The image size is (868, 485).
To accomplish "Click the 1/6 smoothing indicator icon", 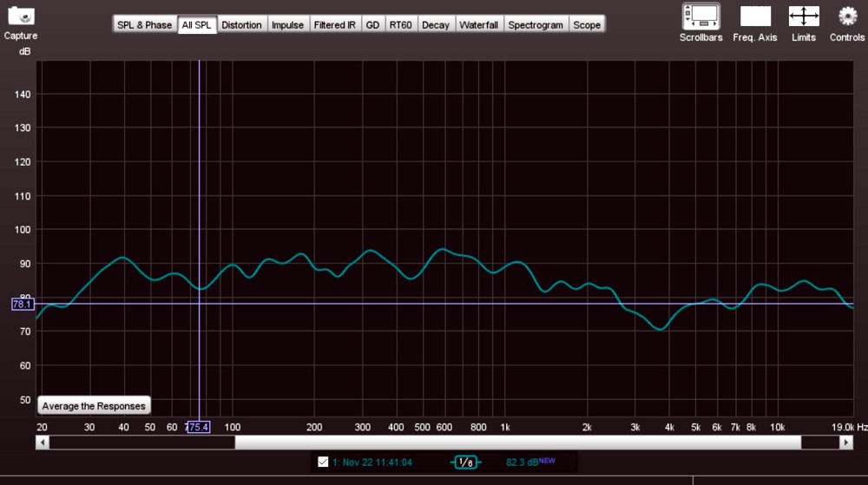I will click(465, 462).
